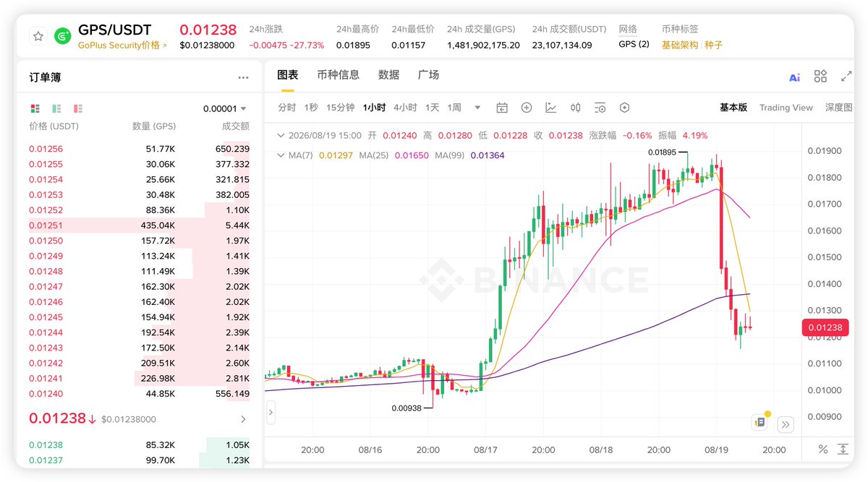Select the 1小时 interval
The height and width of the screenshot is (482, 868).
[x=374, y=108]
